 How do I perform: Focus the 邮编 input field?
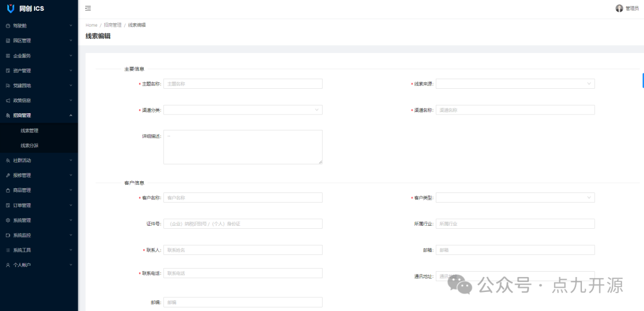(x=243, y=303)
